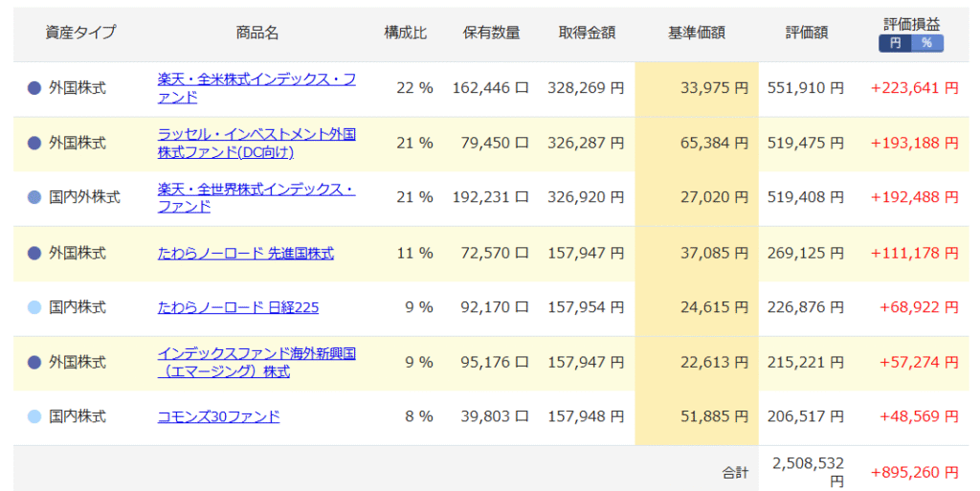
Task: Switch 評価損益 display to 円
Action: click(x=896, y=43)
